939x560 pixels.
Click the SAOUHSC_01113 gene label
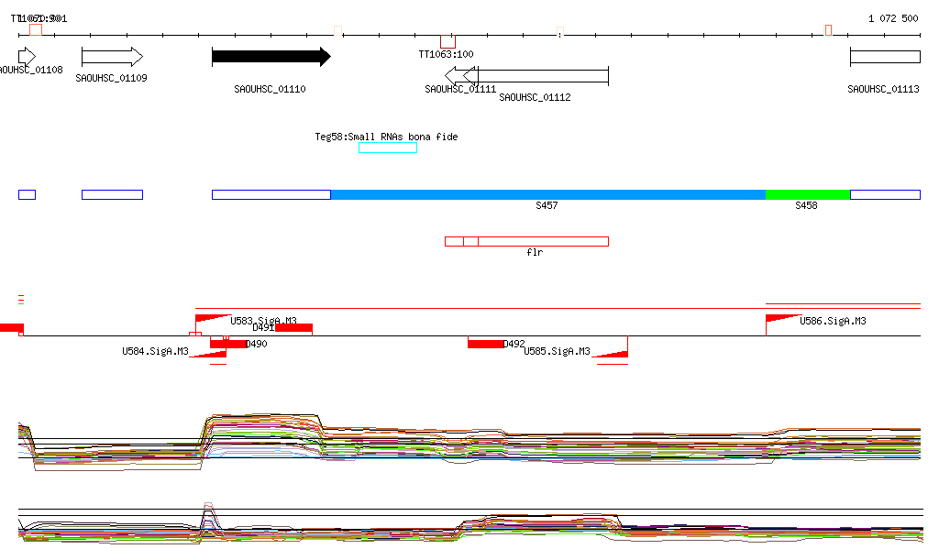point(883,89)
